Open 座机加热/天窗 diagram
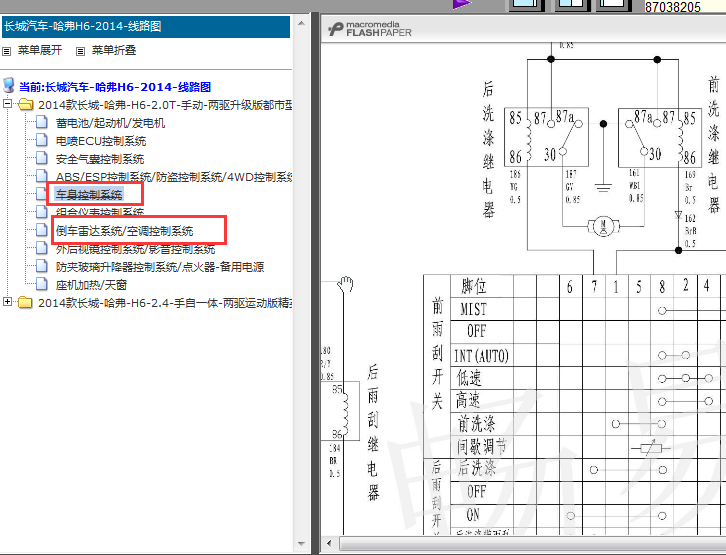Screen dimensions: 726x555 [91, 285]
